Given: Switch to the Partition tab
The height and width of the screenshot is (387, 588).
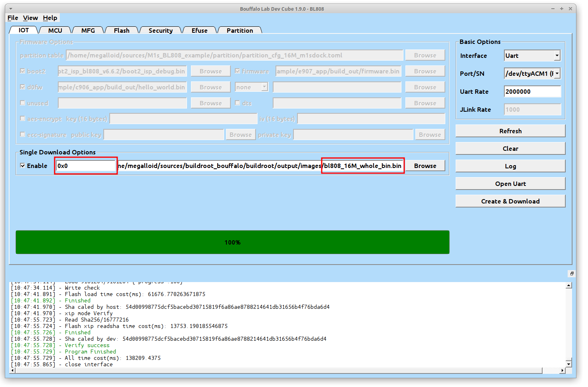Looking at the screenshot, I should (240, 30).
